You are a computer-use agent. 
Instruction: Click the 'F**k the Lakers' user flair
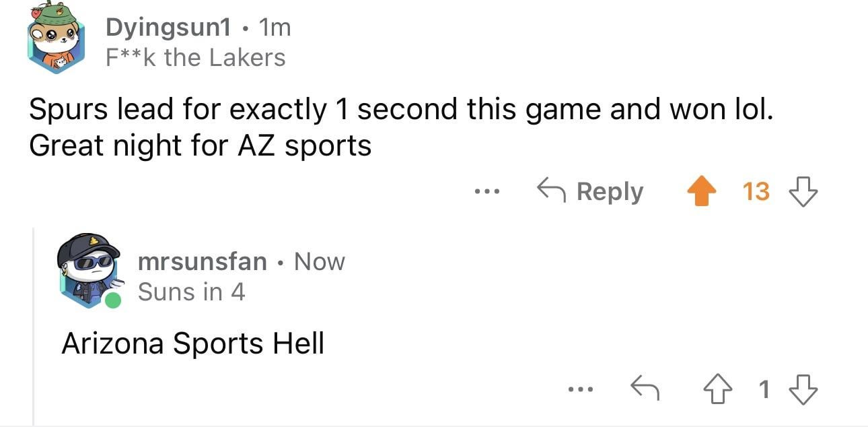196,58
